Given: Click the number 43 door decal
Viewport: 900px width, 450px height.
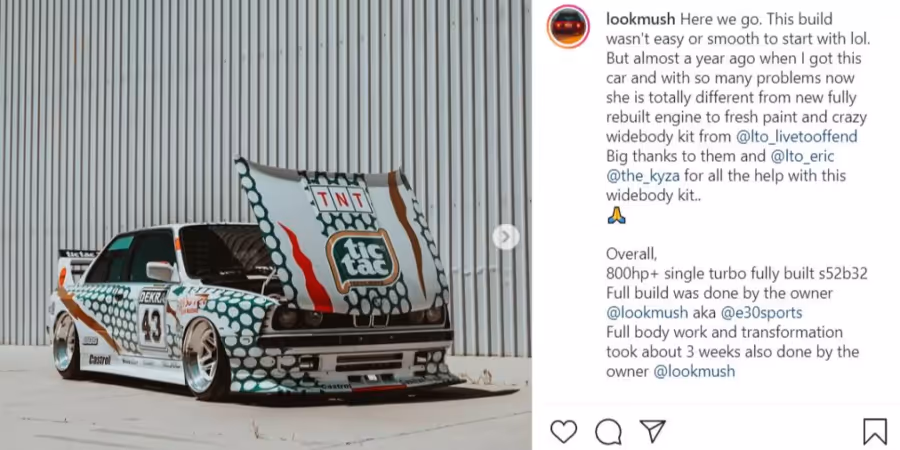Looking at the screenshot, I should click(x=152, y=326).
